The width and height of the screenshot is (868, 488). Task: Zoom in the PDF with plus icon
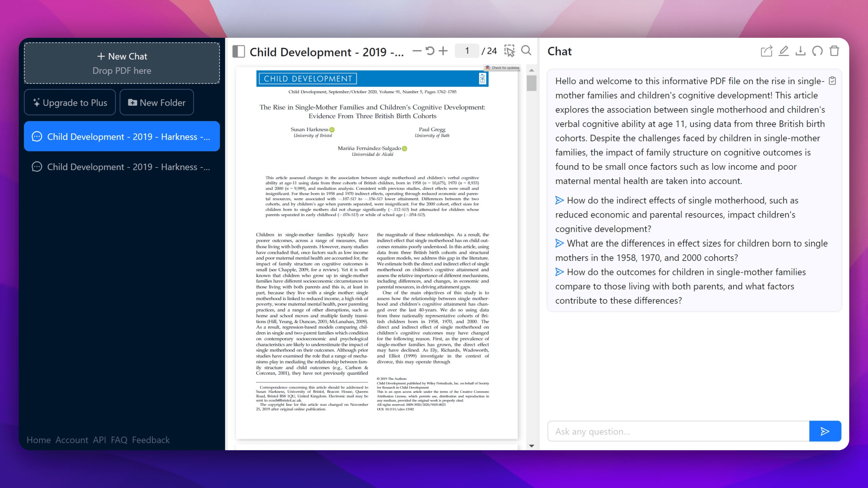pos(443,51)
